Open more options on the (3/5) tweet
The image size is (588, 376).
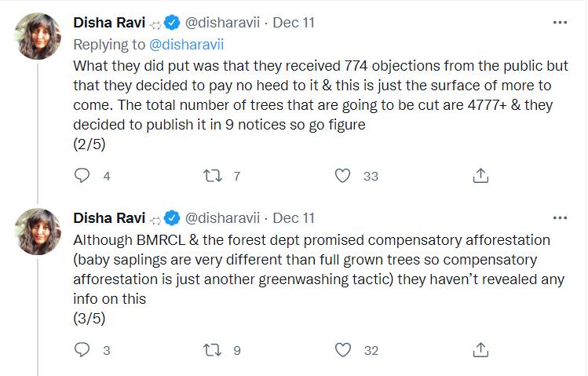(x=560, y=217)
